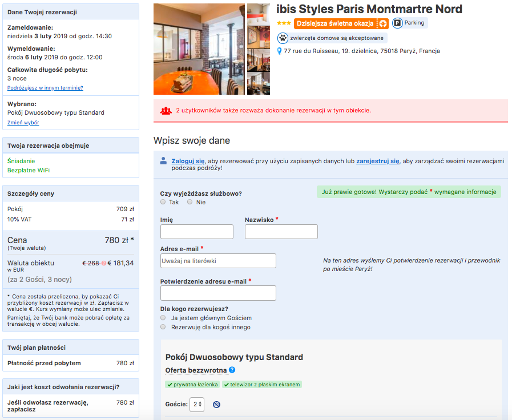
Task: Click the 780 zł total price
Action: (x=119, y=240)
